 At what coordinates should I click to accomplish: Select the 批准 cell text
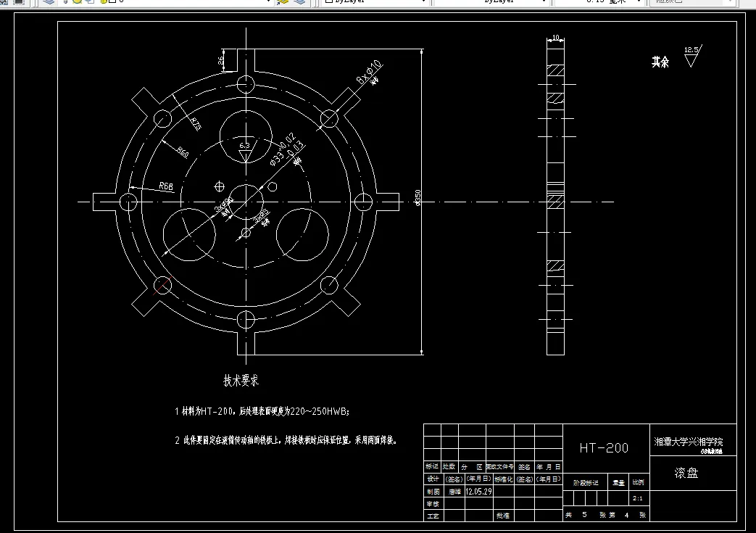[x=503, y=516]
